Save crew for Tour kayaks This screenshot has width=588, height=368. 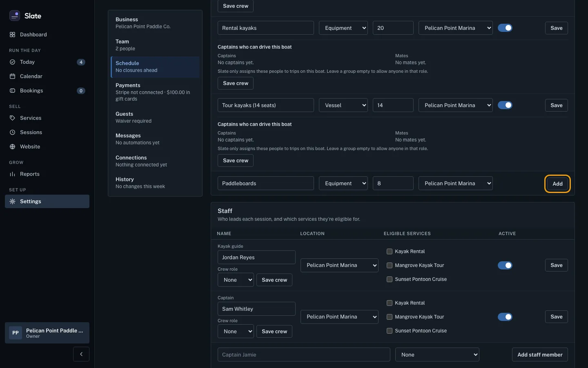point(236,161)
